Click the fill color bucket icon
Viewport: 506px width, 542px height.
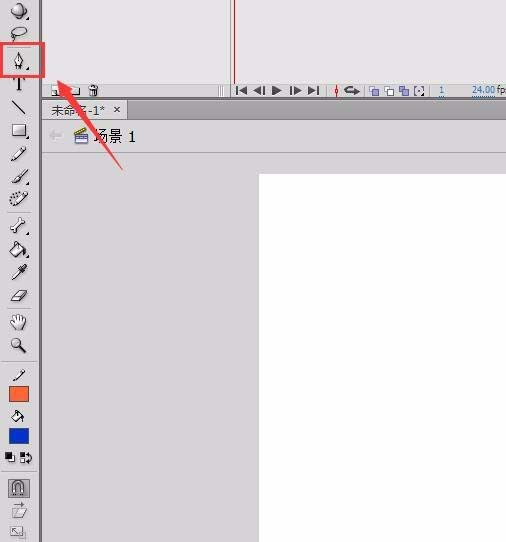(x=17, y=416)
